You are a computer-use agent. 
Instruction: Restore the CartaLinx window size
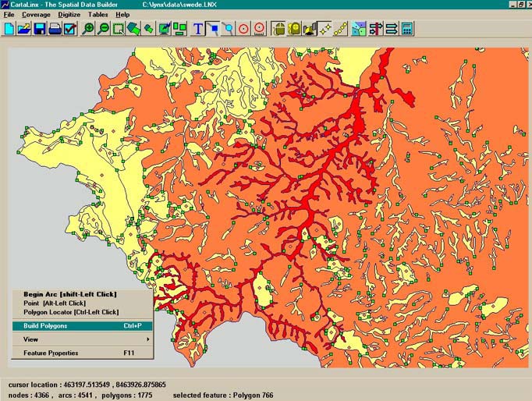521,5
